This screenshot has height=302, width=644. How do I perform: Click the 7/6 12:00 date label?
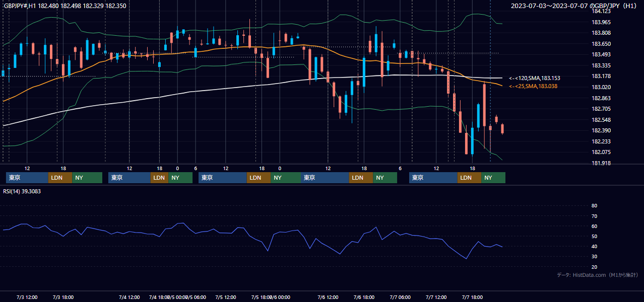(328, 297)
